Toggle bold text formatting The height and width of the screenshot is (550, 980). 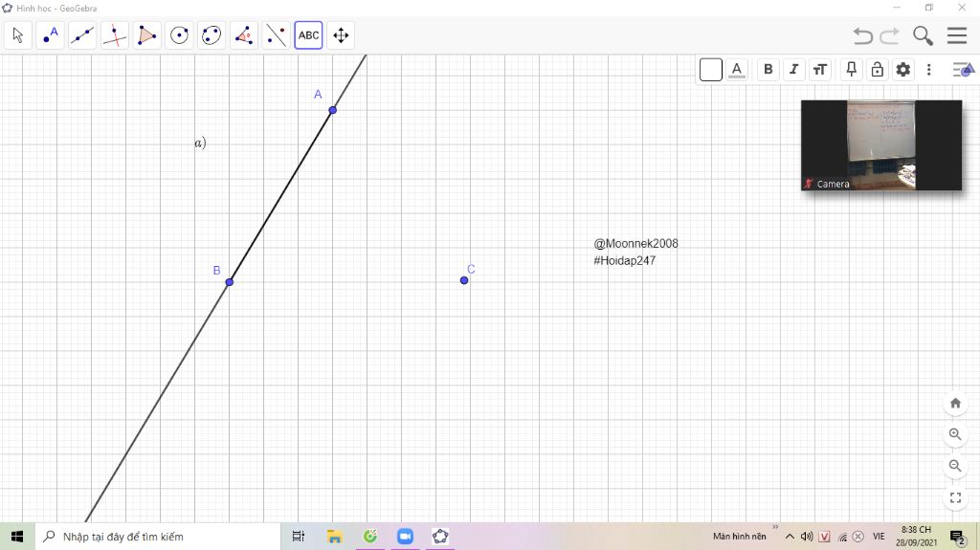point(768,70)
